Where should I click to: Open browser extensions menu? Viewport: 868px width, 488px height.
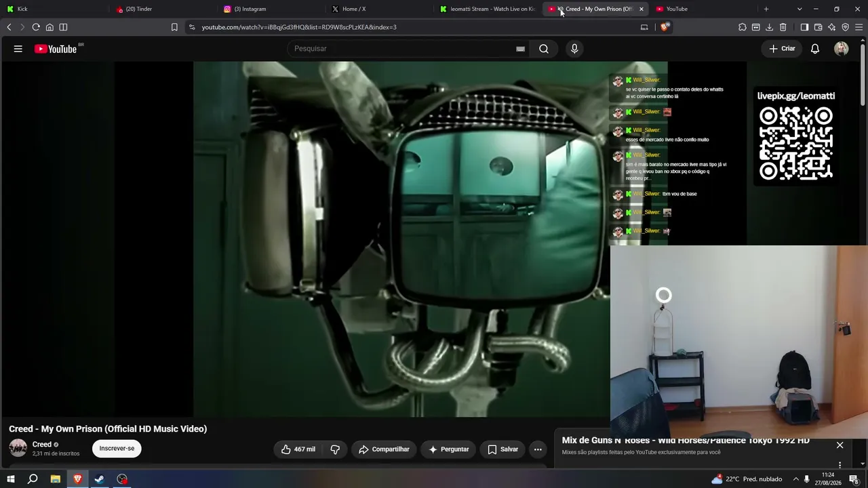pos(743,27)
